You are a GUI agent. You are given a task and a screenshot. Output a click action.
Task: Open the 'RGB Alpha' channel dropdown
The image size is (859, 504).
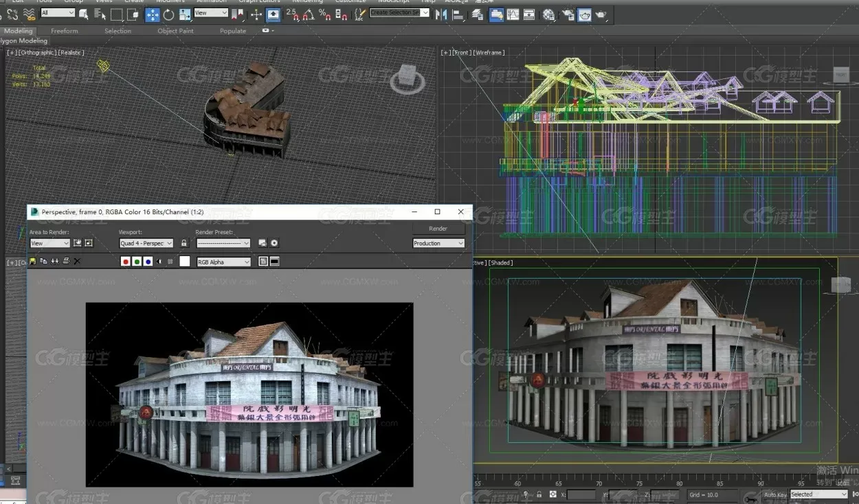point(224,262)
